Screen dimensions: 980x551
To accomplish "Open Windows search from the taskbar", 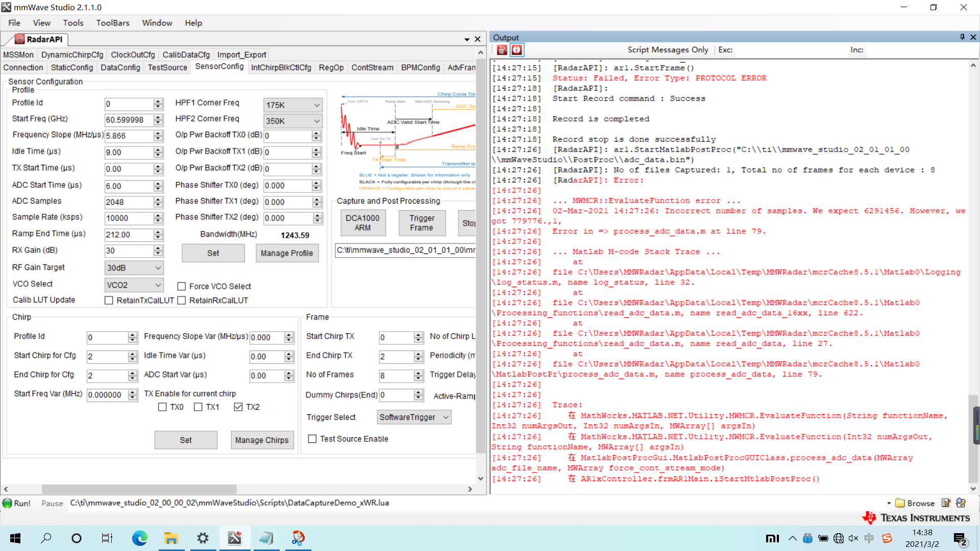I will tap(46, 538).
